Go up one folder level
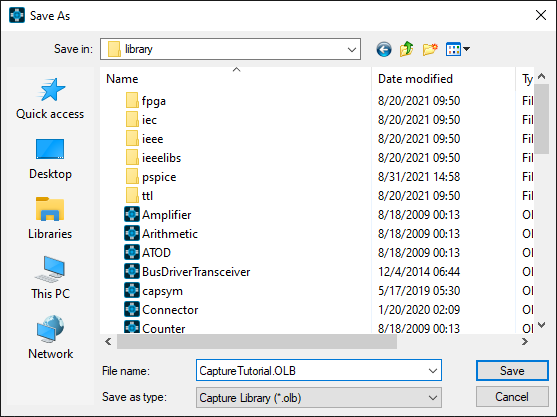The height and width of the screenshot is (417, 557). (407, 49)
